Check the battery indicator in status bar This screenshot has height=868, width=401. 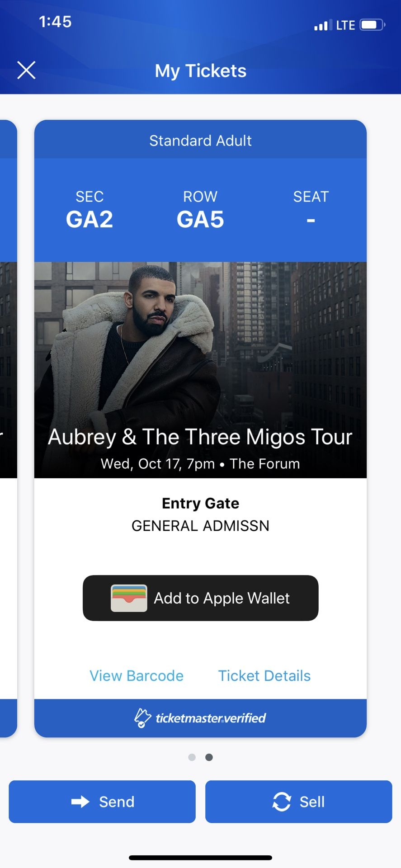(x=373, y=25)
